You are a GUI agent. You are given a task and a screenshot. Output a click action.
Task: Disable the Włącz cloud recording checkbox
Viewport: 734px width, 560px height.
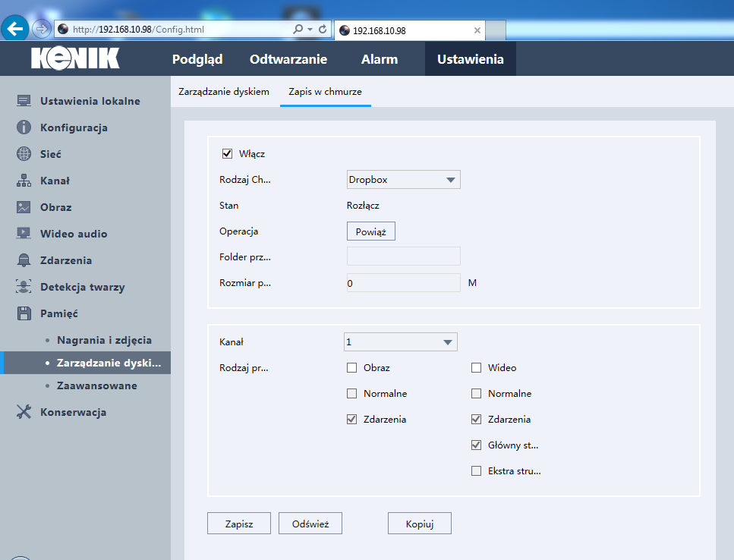(227, 153)
